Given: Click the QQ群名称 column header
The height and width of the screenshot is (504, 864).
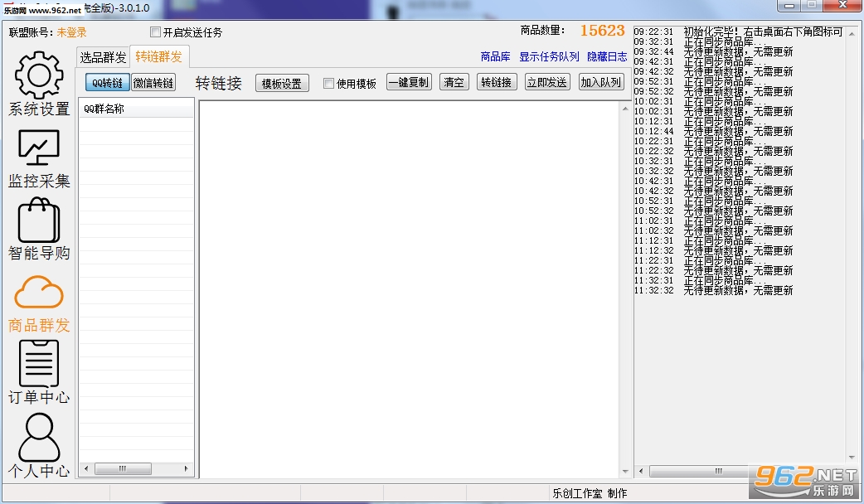Looking at the screenshot, I should pos(136,109).
